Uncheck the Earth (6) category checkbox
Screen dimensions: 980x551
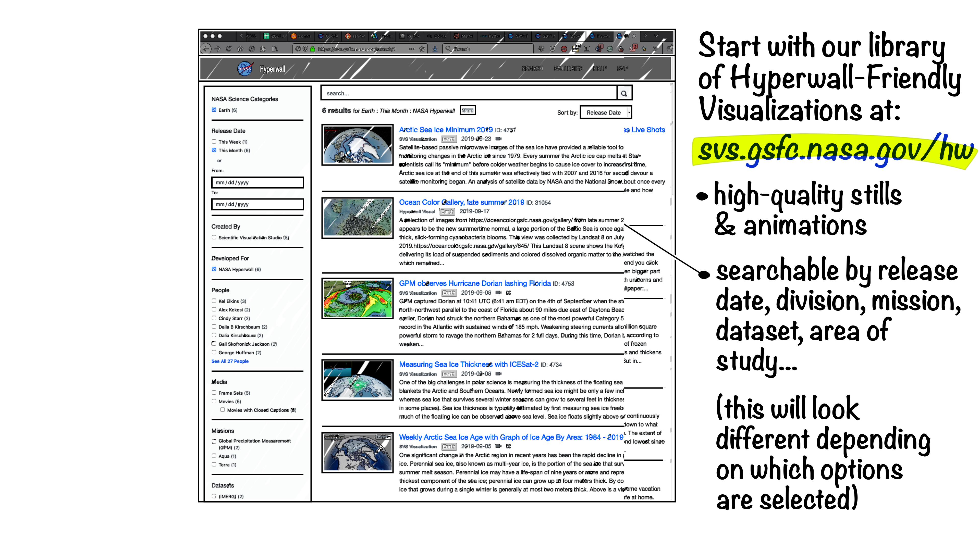pos(214,110)
